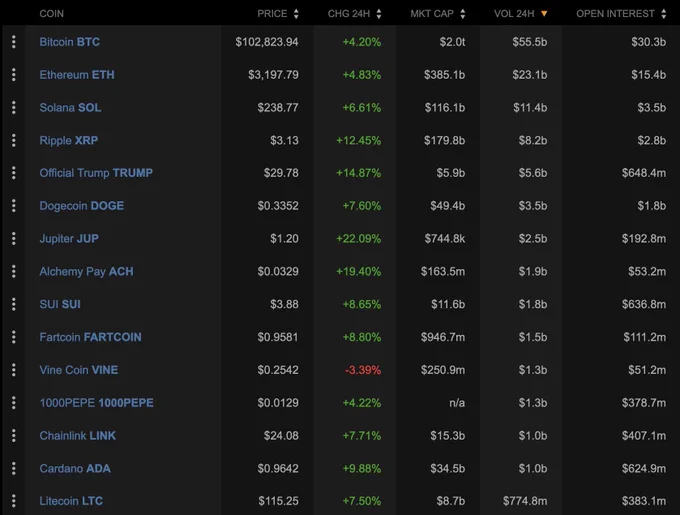Open the three-dot menu for Litecoin LTC
Image resolution: width=680 pixels, height=515 pixels.
pos(14,501)
